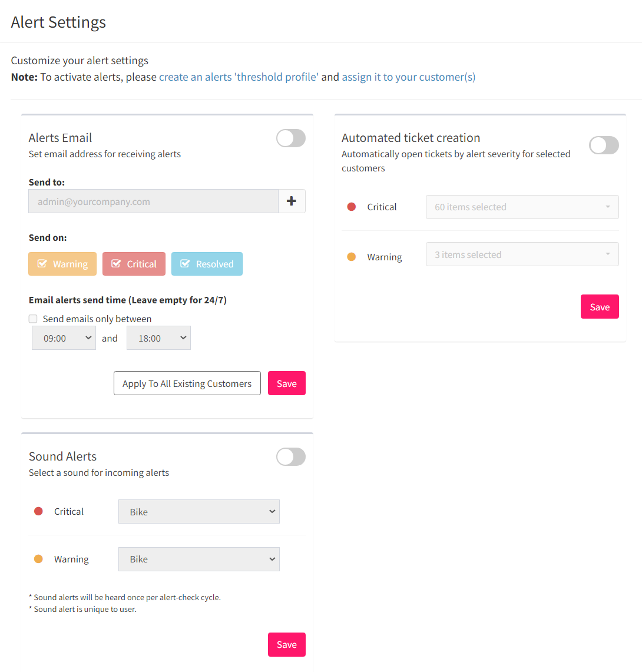This screenshot has width=642, height=672.
Task: Open create an alerts threshold profile link
Action: 239,77
